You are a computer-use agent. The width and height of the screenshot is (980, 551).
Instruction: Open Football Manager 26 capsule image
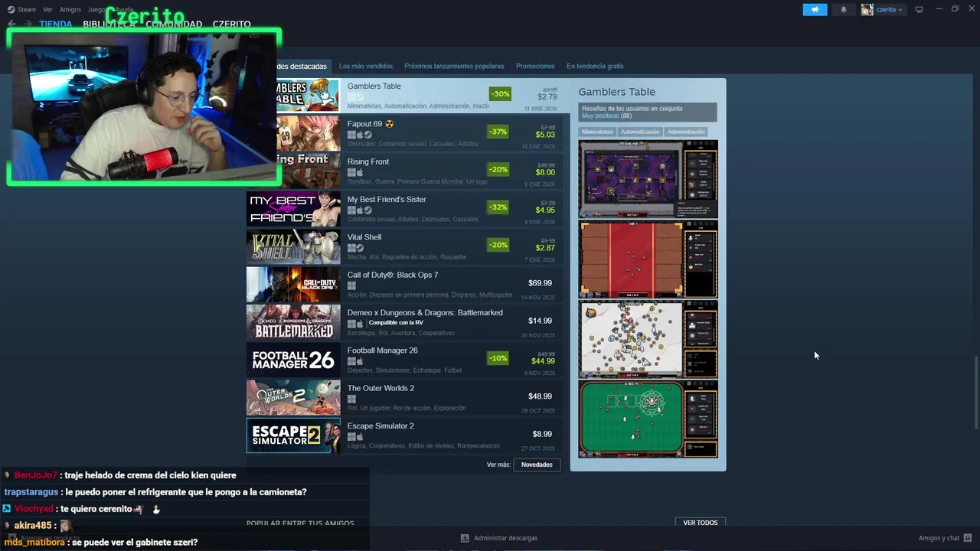[293, 360]
